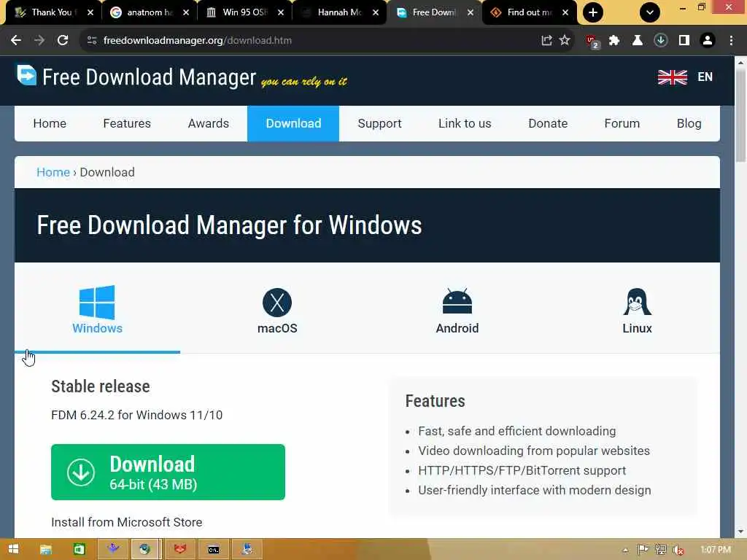Click the scrollbar down arrow
The image size is (747, 560).
tap(740, 532)
